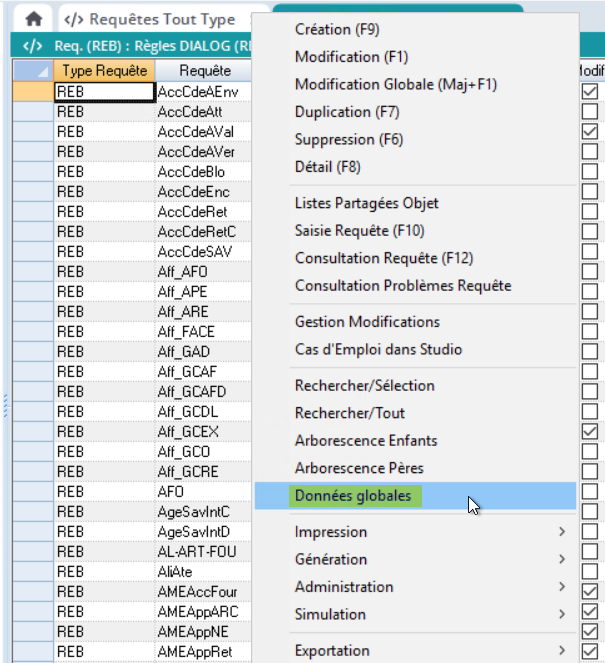Viewport: 605px width, 663px height.
Task: Select Données globales from the context menu
Action: pos(352,496)
